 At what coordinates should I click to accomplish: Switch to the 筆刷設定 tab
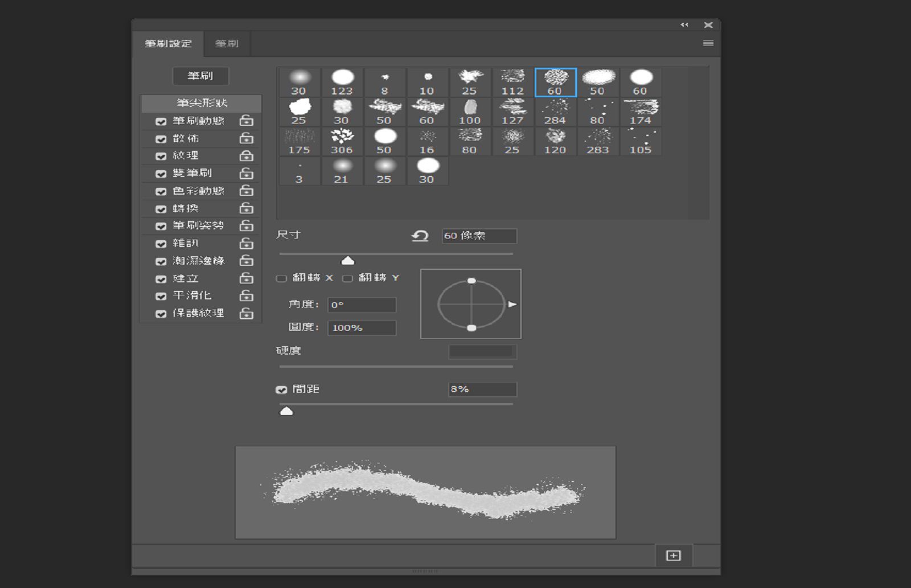click(168, 44)
